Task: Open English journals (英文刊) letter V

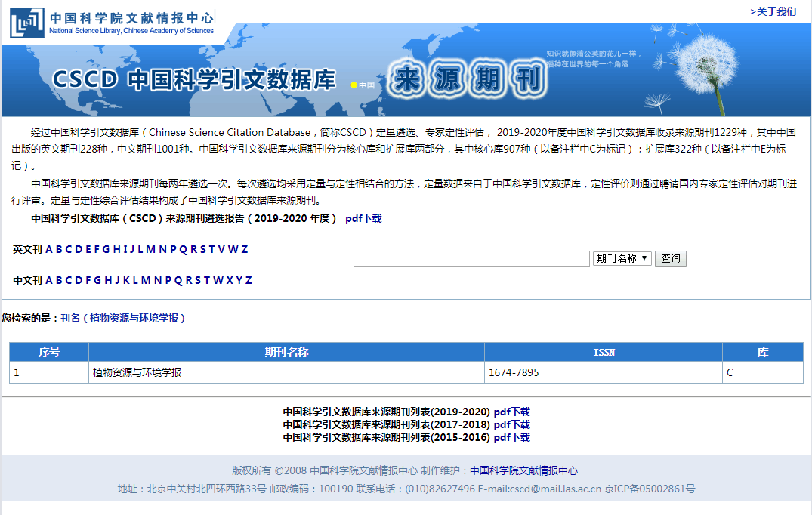Action: click(x=221, y=249)
